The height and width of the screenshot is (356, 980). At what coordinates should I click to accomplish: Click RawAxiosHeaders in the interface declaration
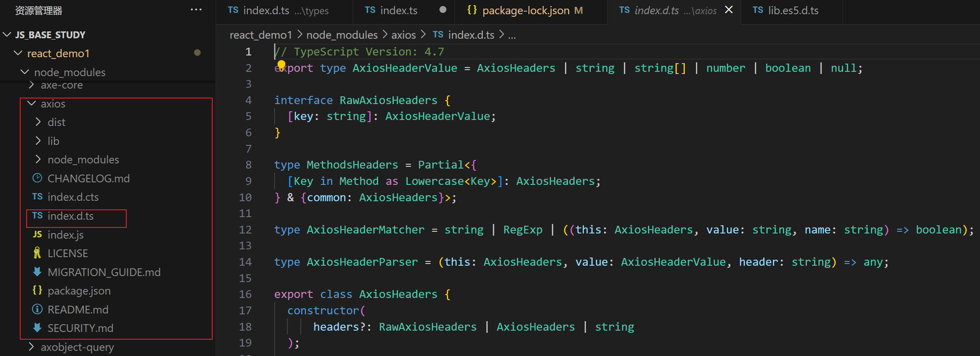point(388,100)
